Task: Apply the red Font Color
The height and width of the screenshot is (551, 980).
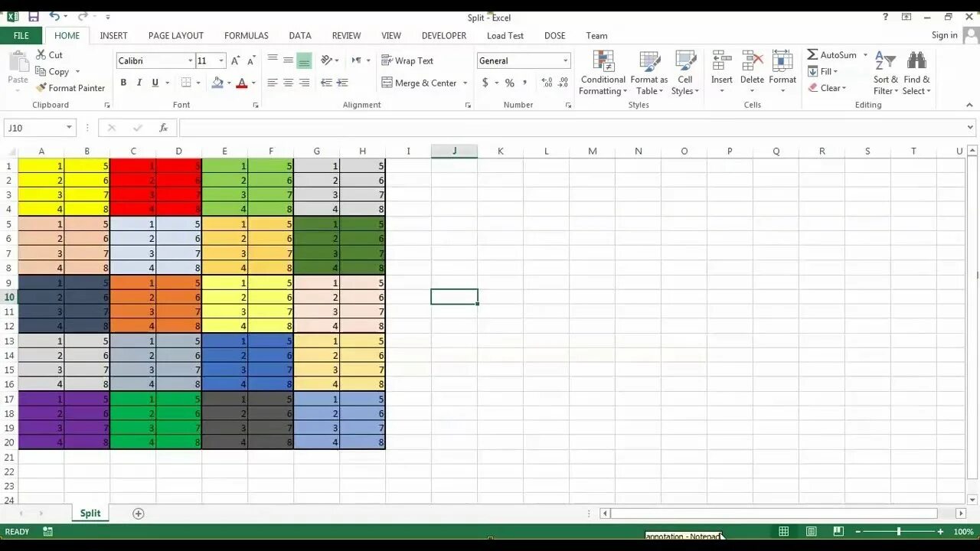Action: coord(242,83)
